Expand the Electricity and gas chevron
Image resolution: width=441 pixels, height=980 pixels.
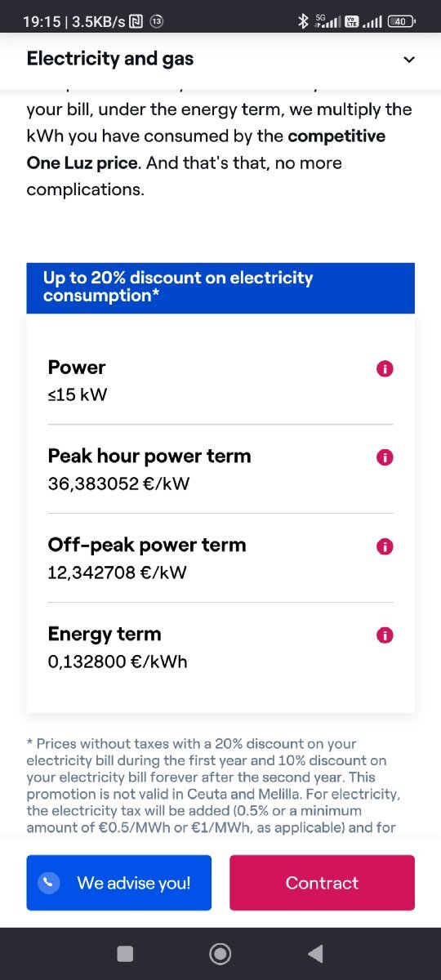pos(409,59)
